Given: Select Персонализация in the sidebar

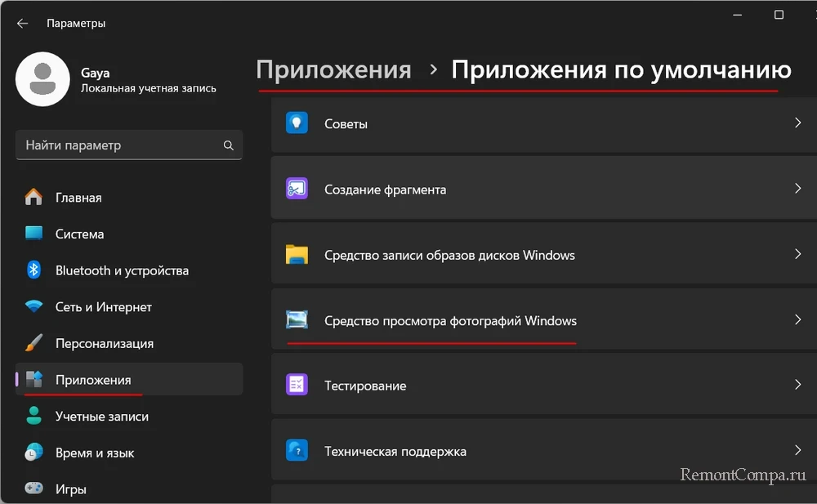Looking at the screenshot, I should pos(104,344).
